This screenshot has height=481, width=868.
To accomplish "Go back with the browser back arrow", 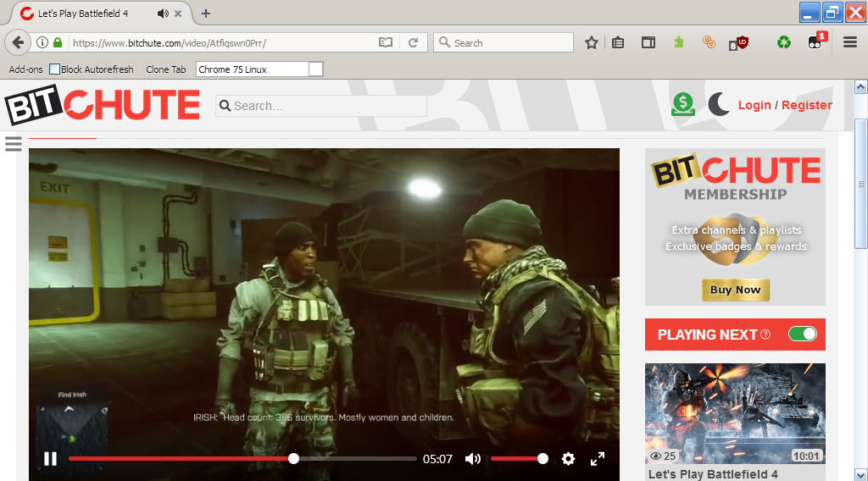I will click(x=18, y=42).
